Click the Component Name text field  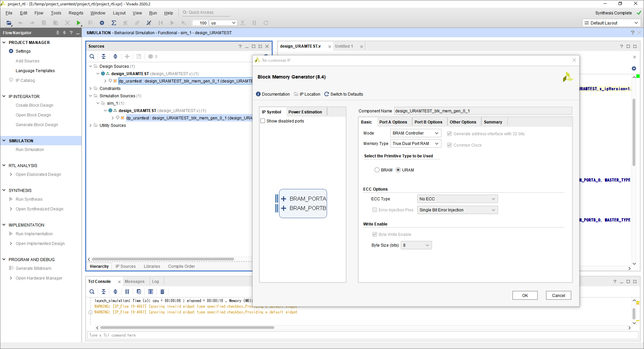pyautogui.click(x=483, y=111)
